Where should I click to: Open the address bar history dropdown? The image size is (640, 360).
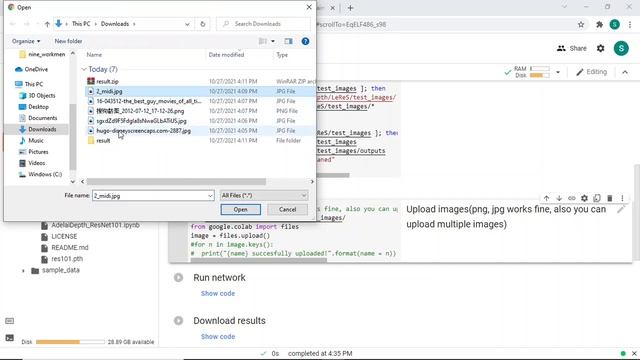[187, 24]
